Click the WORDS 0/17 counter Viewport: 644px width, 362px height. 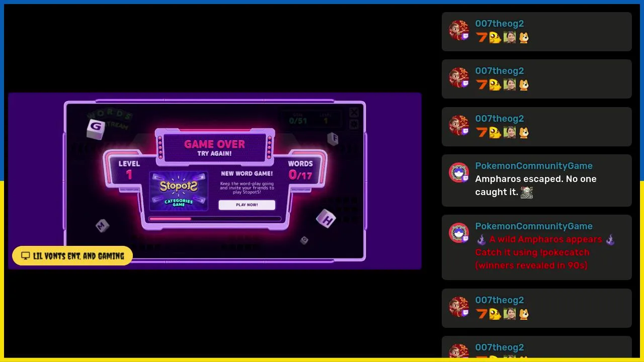click(300, 170)
